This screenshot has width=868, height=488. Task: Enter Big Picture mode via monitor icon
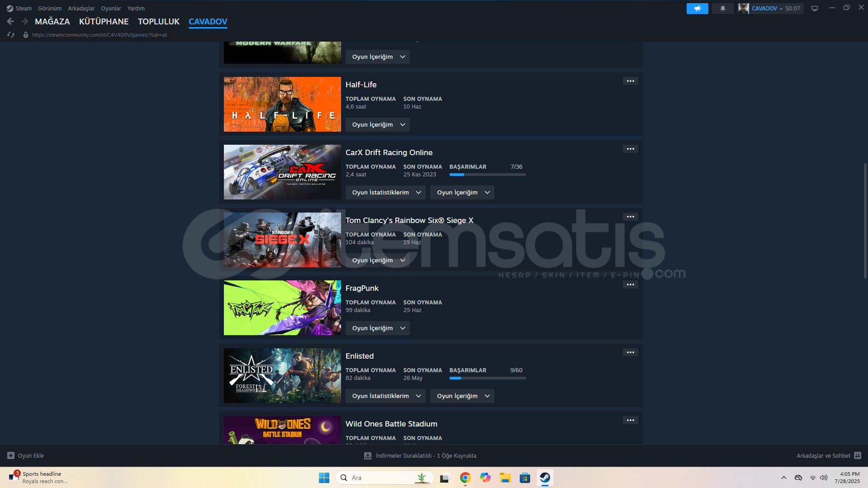815,8
